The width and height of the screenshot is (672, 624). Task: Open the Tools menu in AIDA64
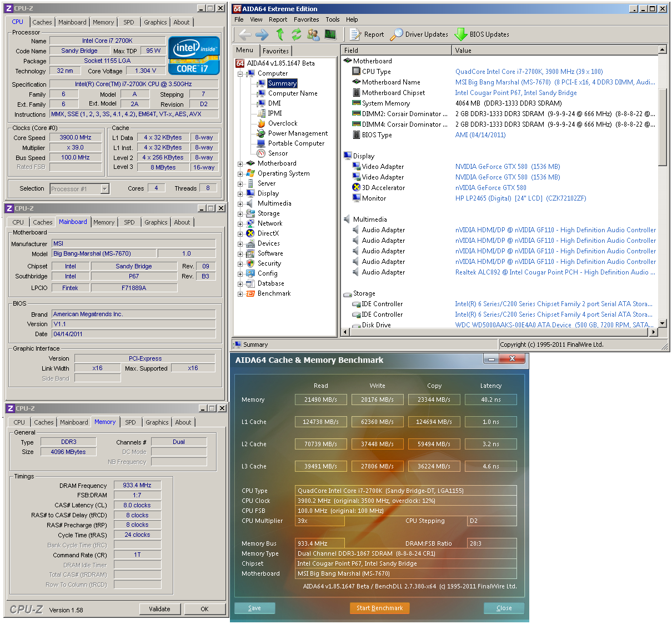332,19
